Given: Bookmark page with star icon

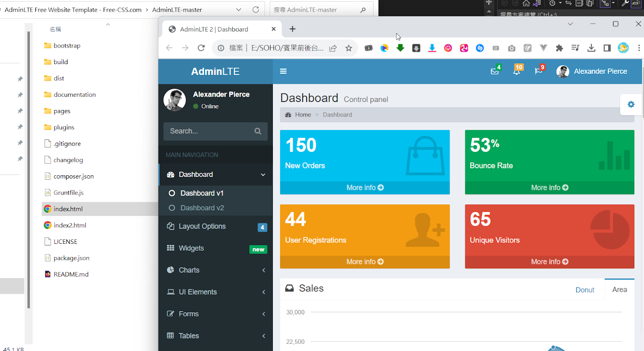Looking at the screenshot, I should point(349,48).
